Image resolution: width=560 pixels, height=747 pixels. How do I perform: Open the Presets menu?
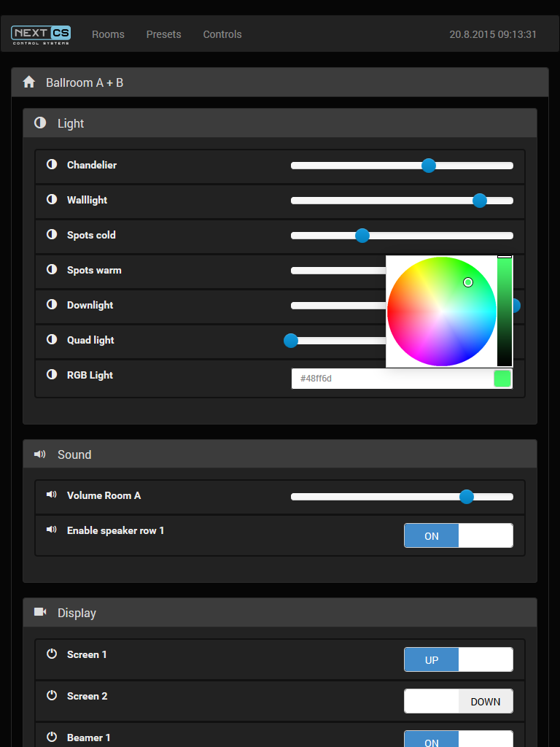click(x=164, y=34)
